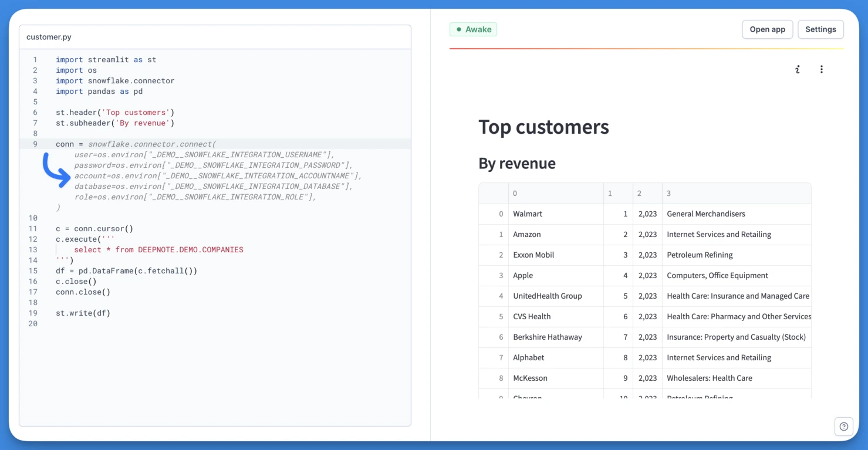Click the Walmart cell
Viewport: 868px width, 450px height.
(556, 214)
